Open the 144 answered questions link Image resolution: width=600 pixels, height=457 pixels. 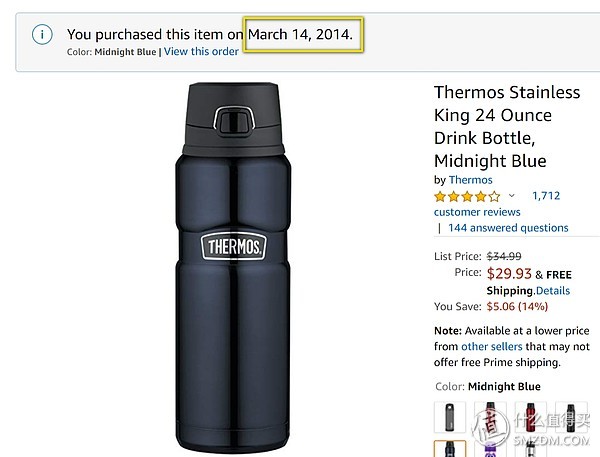click(508, 228)
